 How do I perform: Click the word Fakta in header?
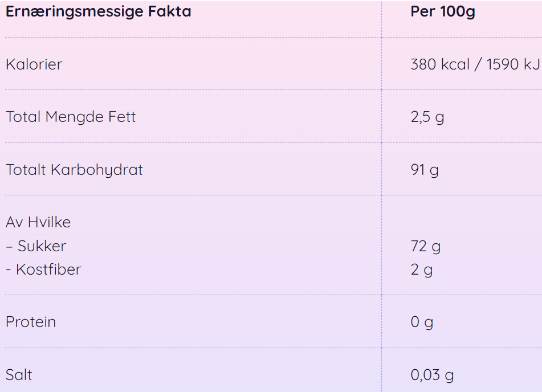coord(170,11)
